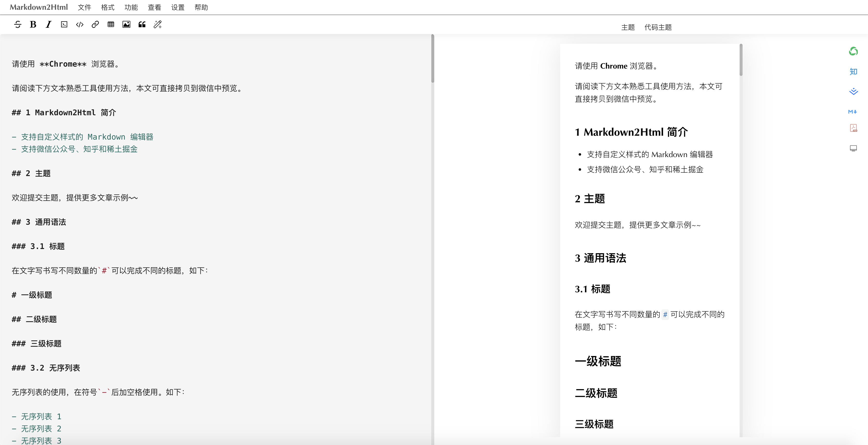Screen dimensions: 868x445
Task: Open the 格式 menu
Action: click(x=107, y=7)
